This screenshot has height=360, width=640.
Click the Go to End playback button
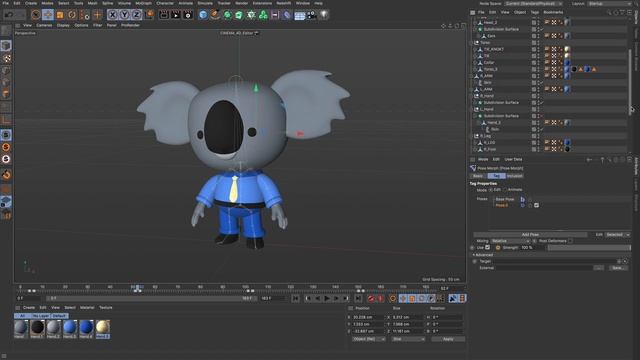(358, 299)
